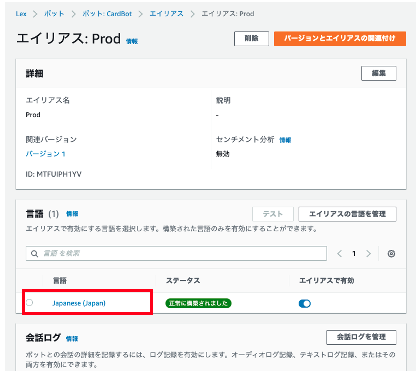Navigate to ボット: CardBot breadcrumb
This screenshot has height=383, width=417.
[x=107, y=14]
